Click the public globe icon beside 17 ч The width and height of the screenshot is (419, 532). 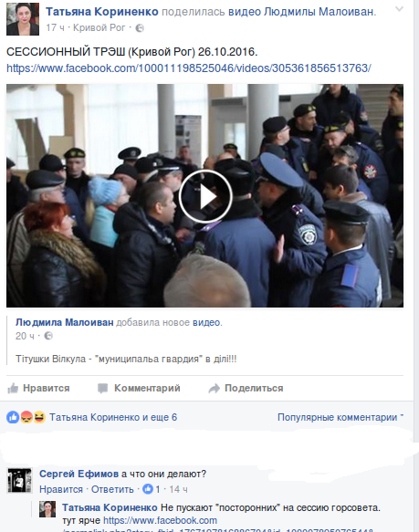tap(140, 28)
